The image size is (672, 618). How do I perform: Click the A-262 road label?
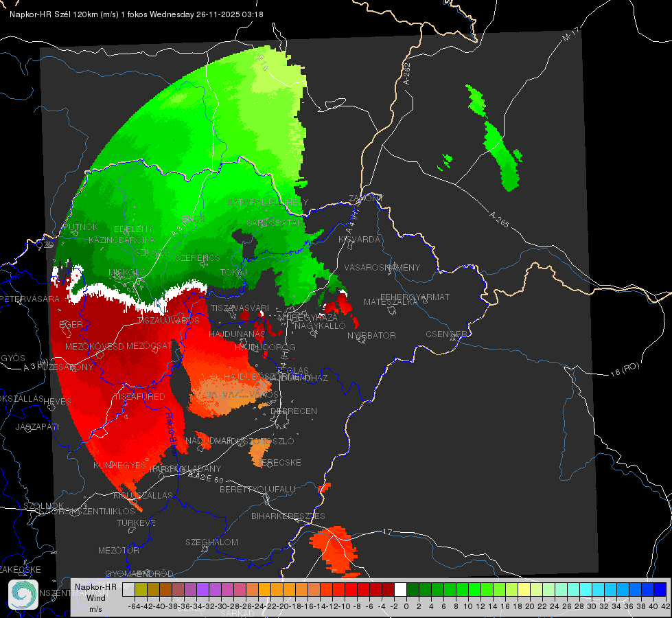point(407,73)
